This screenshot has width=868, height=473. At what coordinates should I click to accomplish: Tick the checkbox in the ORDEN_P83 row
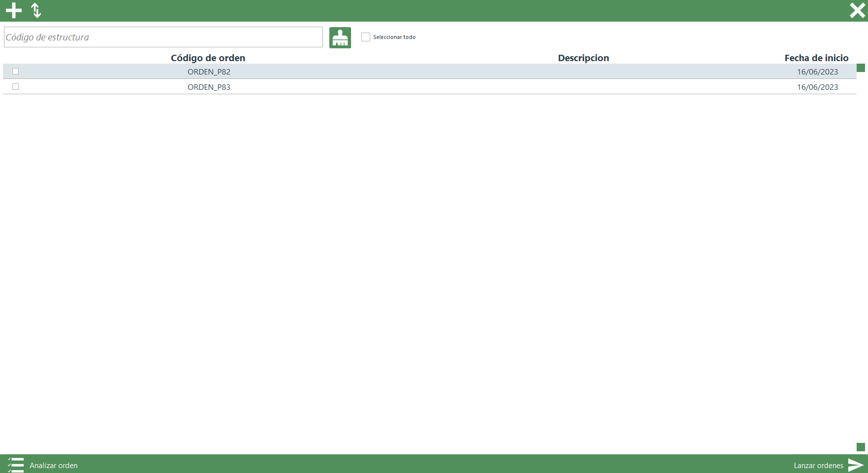[x=16, y=87]
